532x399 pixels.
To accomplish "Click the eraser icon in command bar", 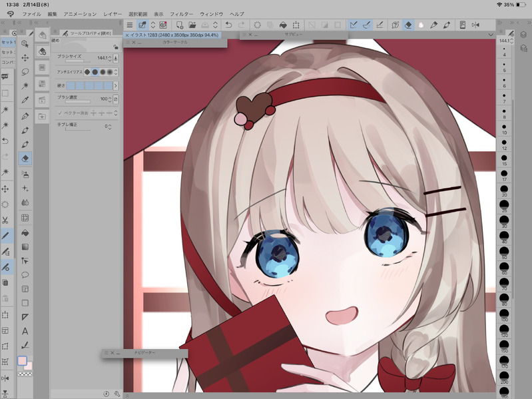I will pyautogui.click(x=408, y=25).
